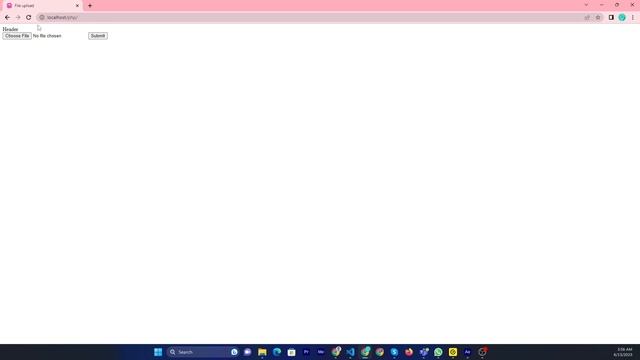The image size is (640, 360).
Task: Select the File upload tab
Action: coord(43,6)
